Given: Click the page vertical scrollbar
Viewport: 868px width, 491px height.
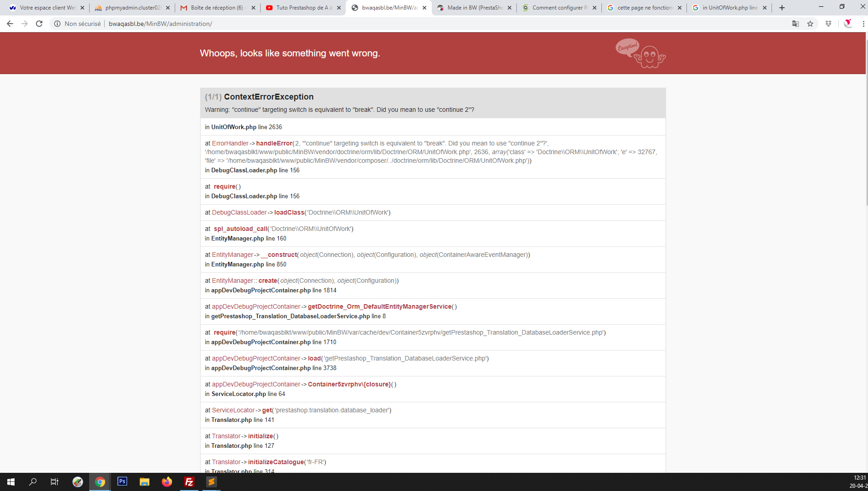Looking at the screenshot, I should tap(866, 136).
